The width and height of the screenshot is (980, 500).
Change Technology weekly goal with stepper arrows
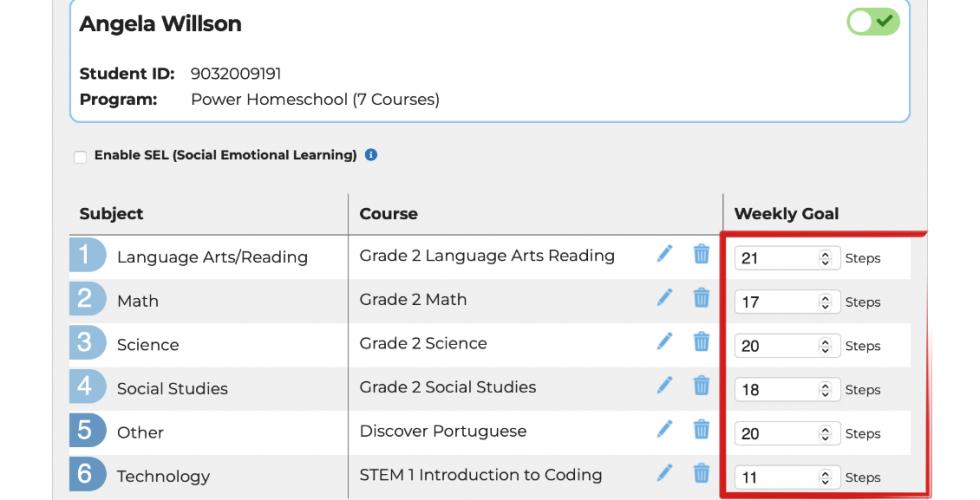point(825,478)
